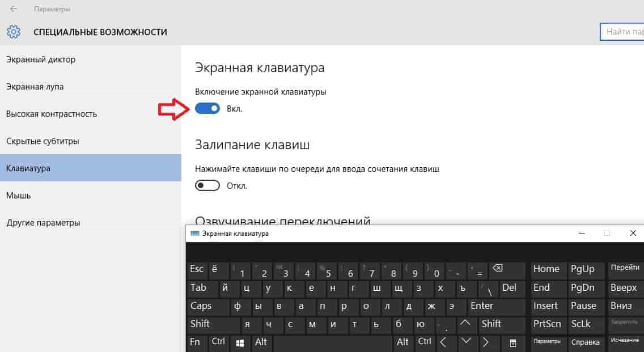Open Высокая контрастность settings
644x352 pixels.
pyautogui.click(x=52, y=114)
